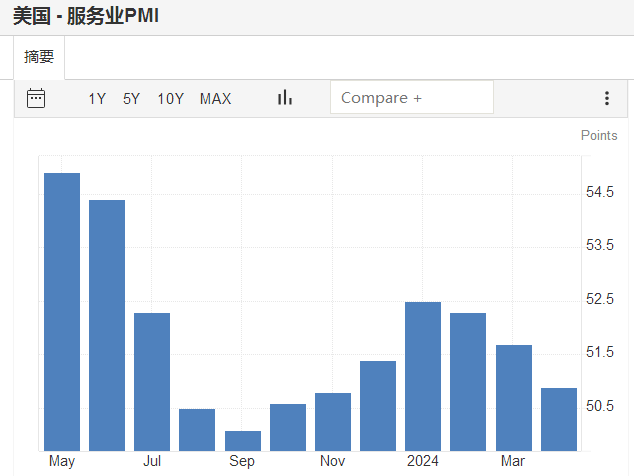This screenshot has height=476, width=634.
Task: Click the bar above the Mar label
Action: 514,397
